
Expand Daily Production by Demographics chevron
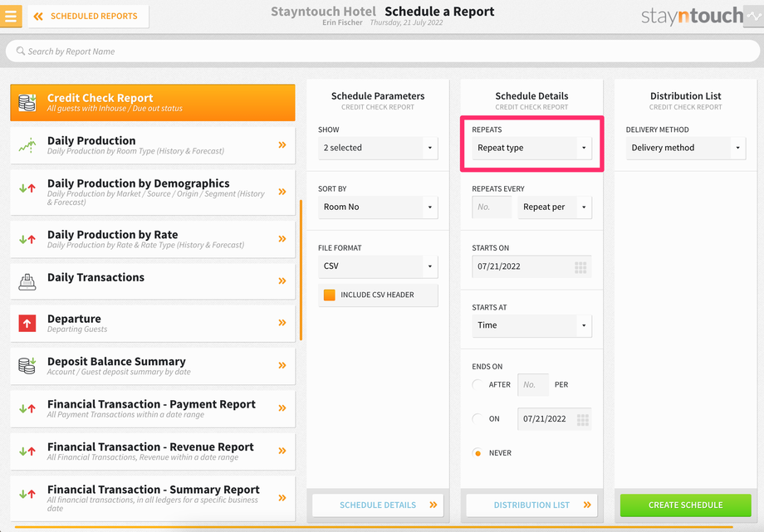pyautogui.click(x=282, y=192)
